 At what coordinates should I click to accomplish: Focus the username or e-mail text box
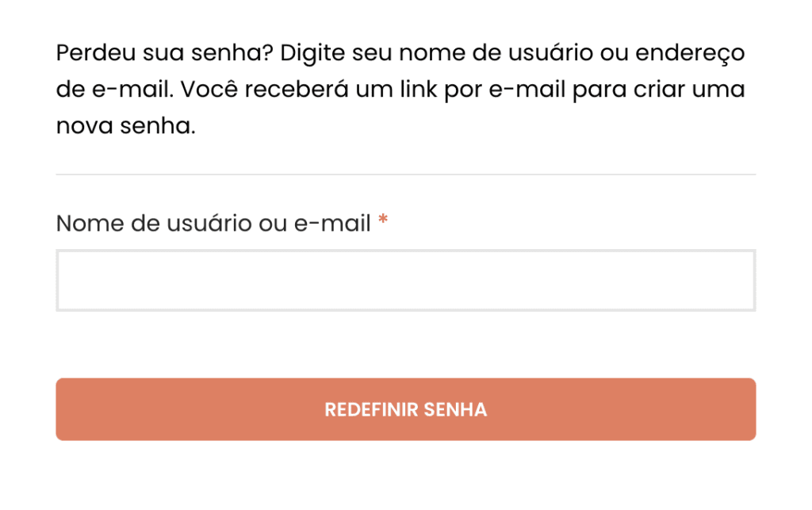pyautogui.click(x=405, y=280)
